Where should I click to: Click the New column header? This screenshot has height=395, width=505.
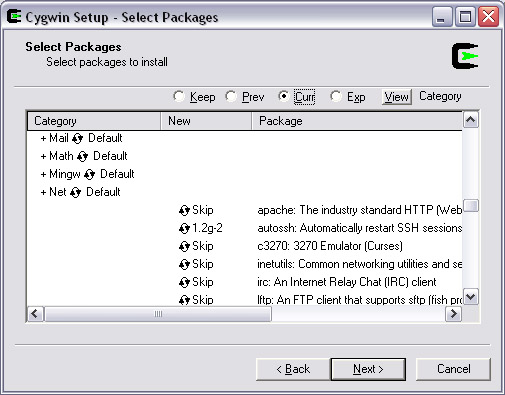click(x=206, y=121)
